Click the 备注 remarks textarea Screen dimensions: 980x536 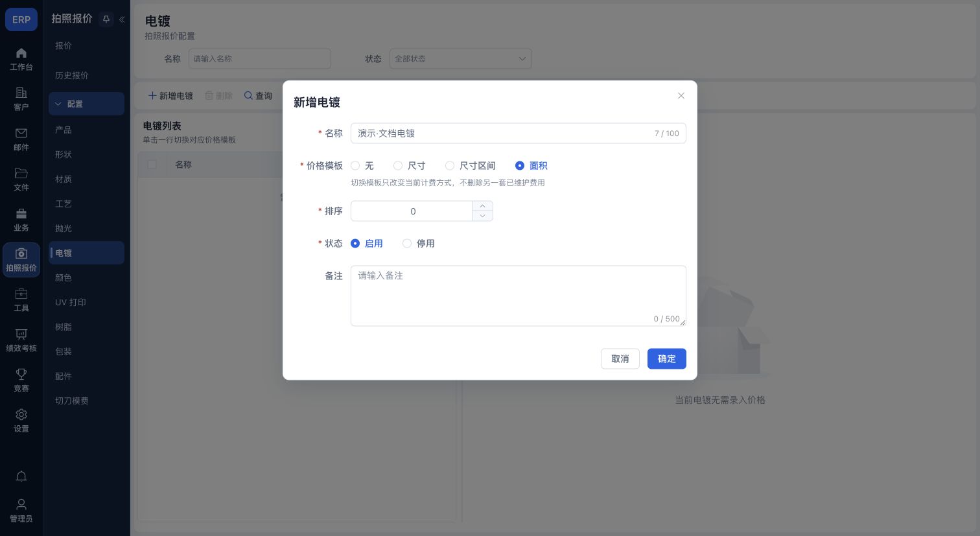pos(518,296)
